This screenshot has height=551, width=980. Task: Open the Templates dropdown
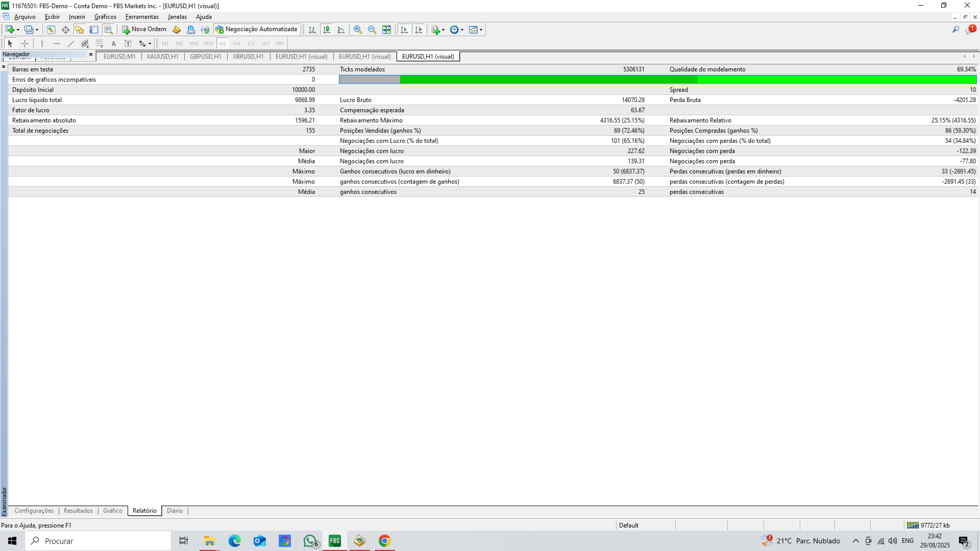click(476, 30)
